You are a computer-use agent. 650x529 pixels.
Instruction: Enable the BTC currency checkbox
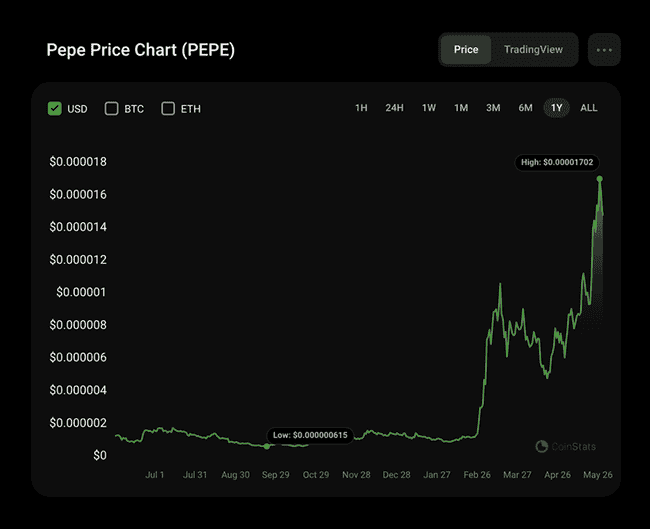coord(112,108)
